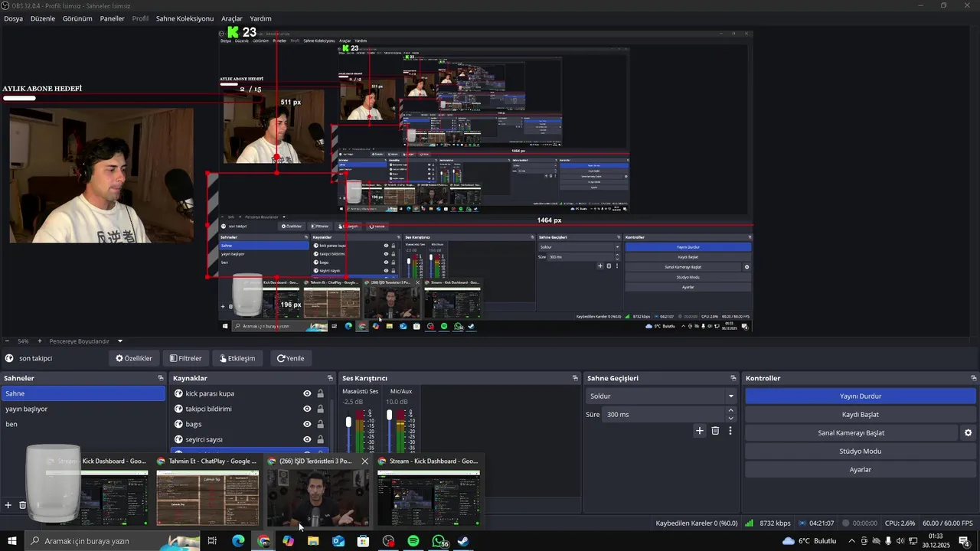Open Pencereye Boyutlandır preview scaling dropdown
Viewport: 980px width, 551px height.
coord(86,341)
